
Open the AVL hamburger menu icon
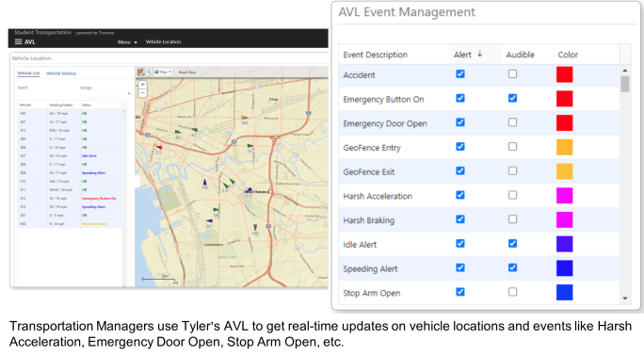(x=19, y=42)
